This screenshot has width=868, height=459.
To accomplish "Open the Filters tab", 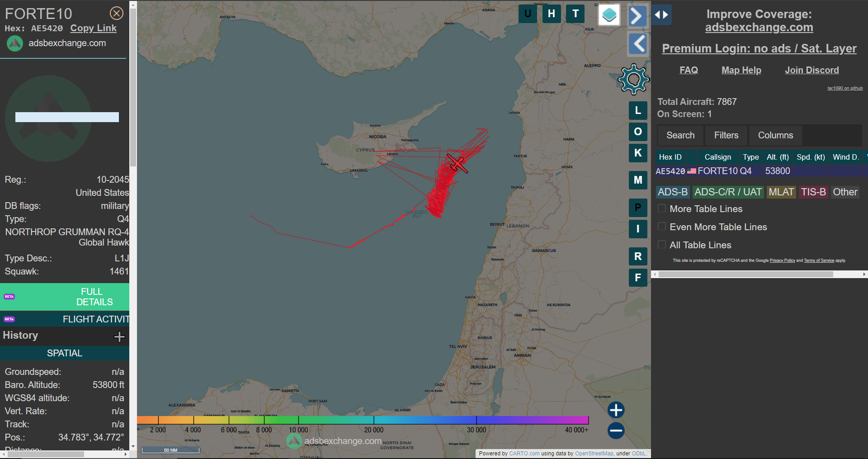I will (x=726, y=135).
